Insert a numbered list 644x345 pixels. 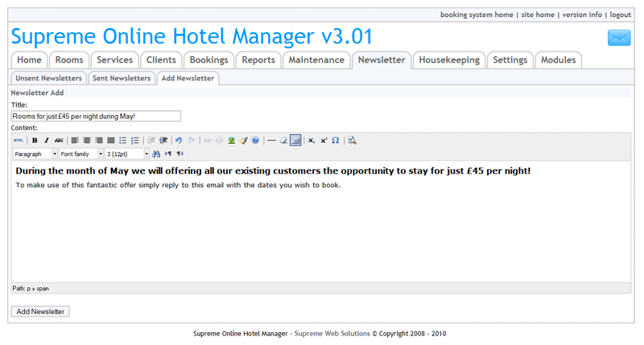pyautogui.click(x=134, y=140)
